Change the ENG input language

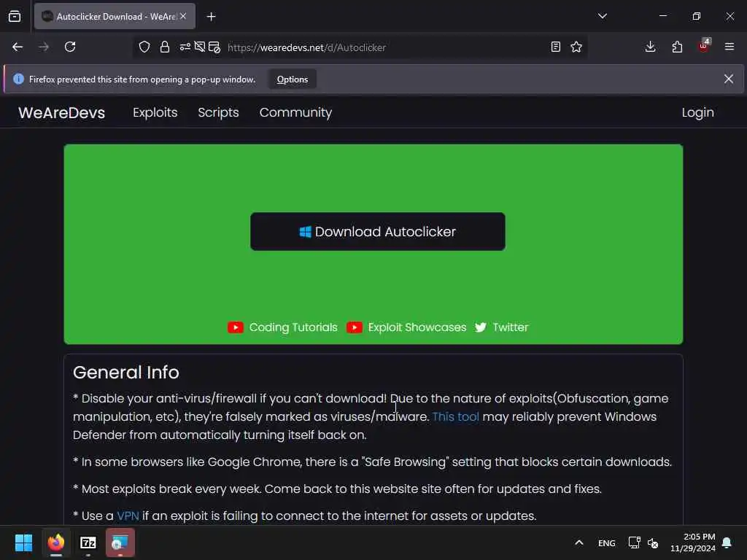click(x=606, y=543)
